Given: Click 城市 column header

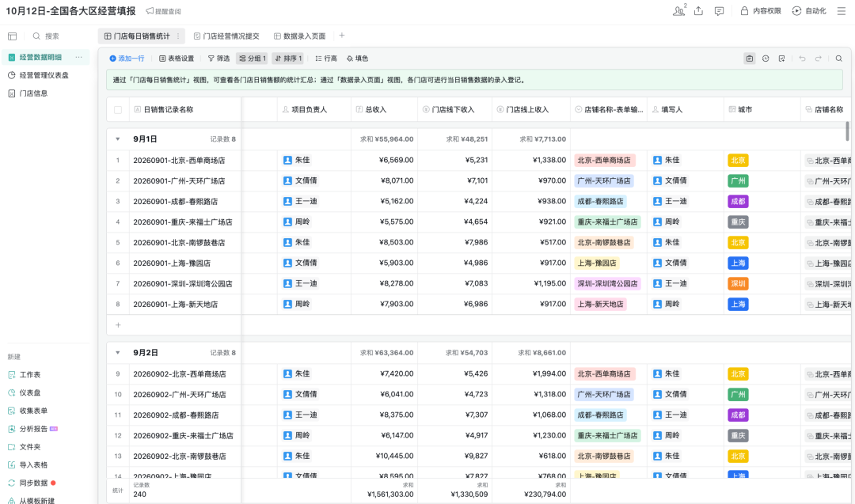Looking at the screenshot, I should [762, 109].
